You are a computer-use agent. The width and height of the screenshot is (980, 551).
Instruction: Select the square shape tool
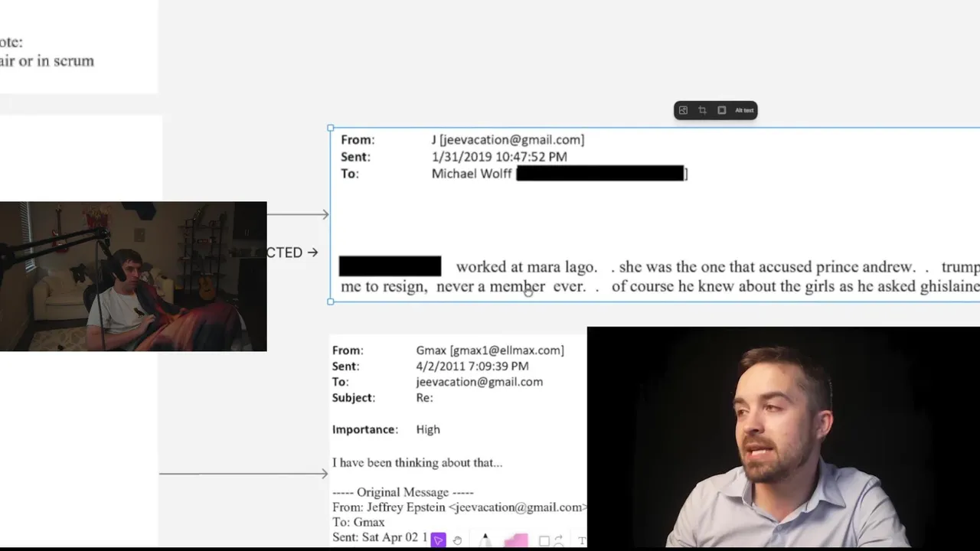[544, 541]
